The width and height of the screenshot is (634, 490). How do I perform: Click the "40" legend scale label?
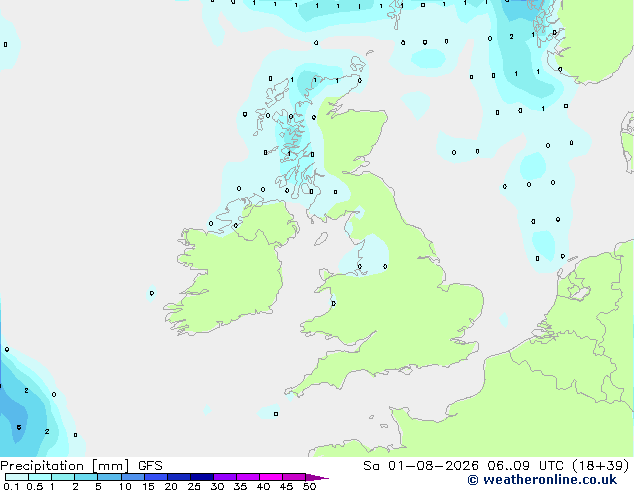(x=263, y=486)
